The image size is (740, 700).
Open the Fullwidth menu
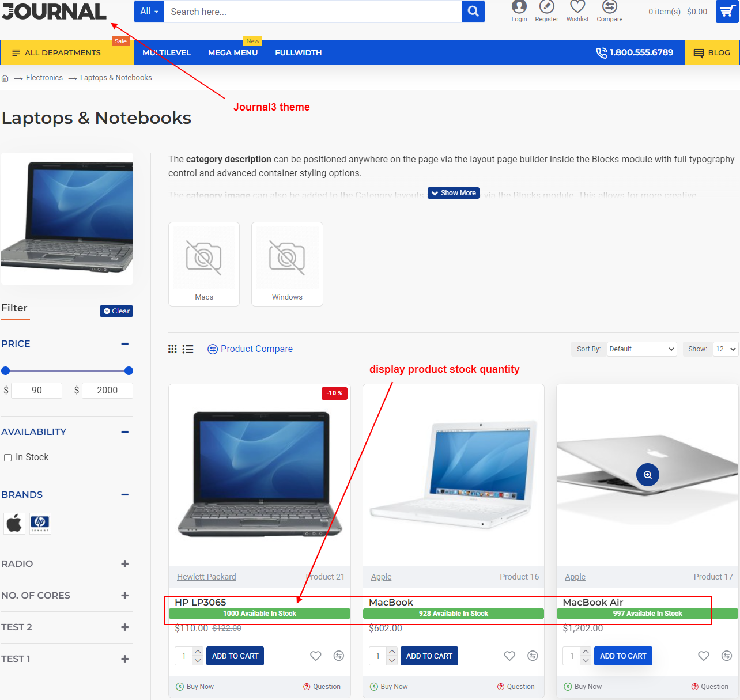click(299, 52)
